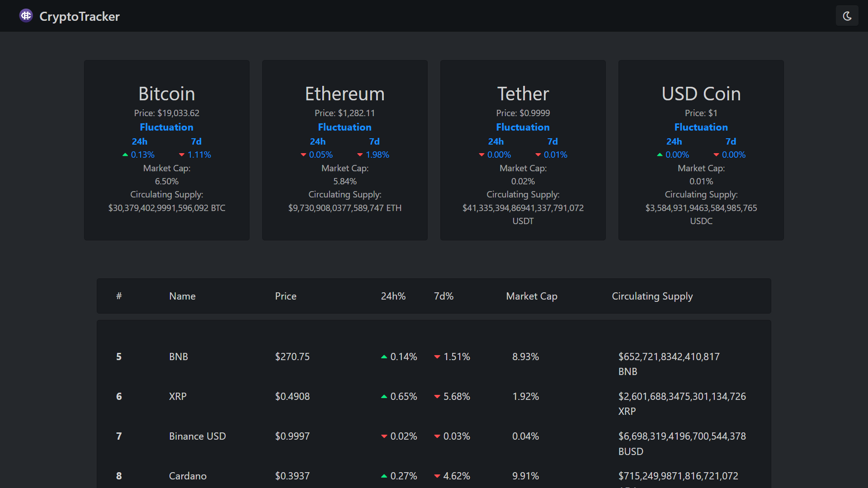
Task: Click USD Coin's 7d red down arrow
Action: coord(716,155)
